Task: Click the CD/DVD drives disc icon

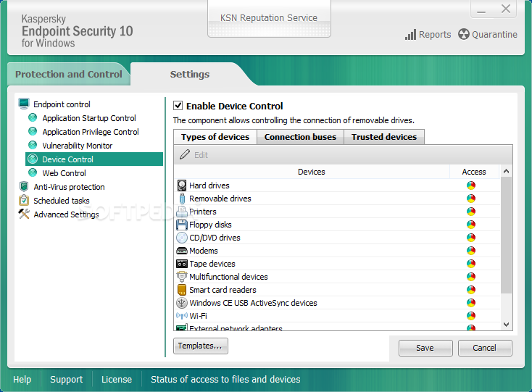Action: pos(182,238)
